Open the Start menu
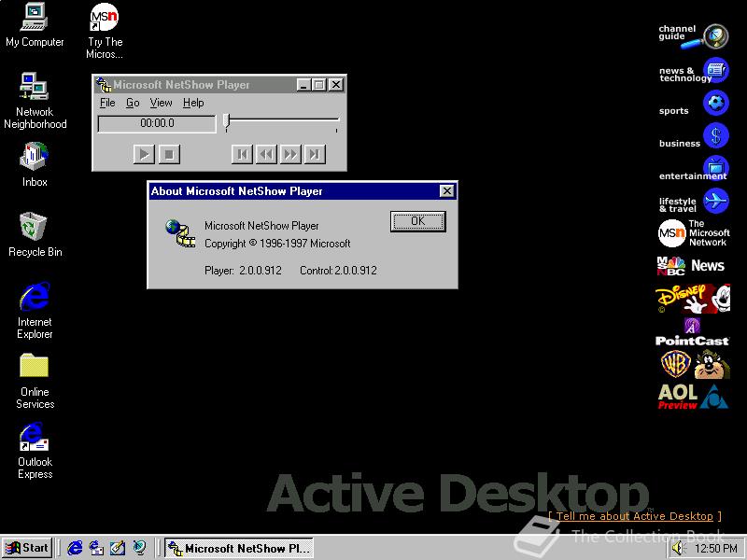747x560 pixels. pos(27,548)
